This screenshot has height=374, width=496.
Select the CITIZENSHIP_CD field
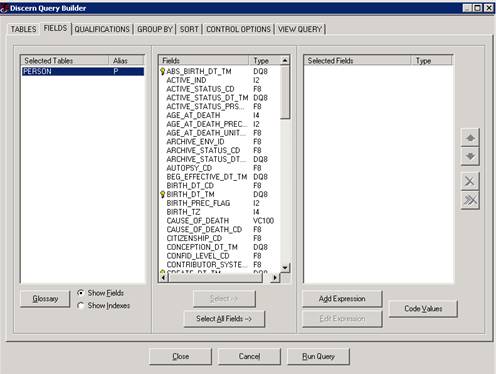[x=194, y=238]
